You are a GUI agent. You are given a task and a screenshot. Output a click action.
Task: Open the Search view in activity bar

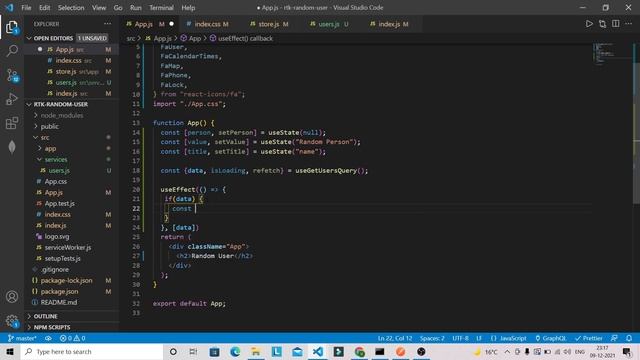12,51
